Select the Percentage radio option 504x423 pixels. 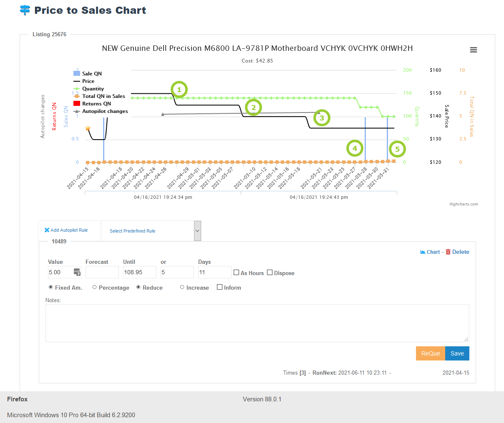point(95,287)
